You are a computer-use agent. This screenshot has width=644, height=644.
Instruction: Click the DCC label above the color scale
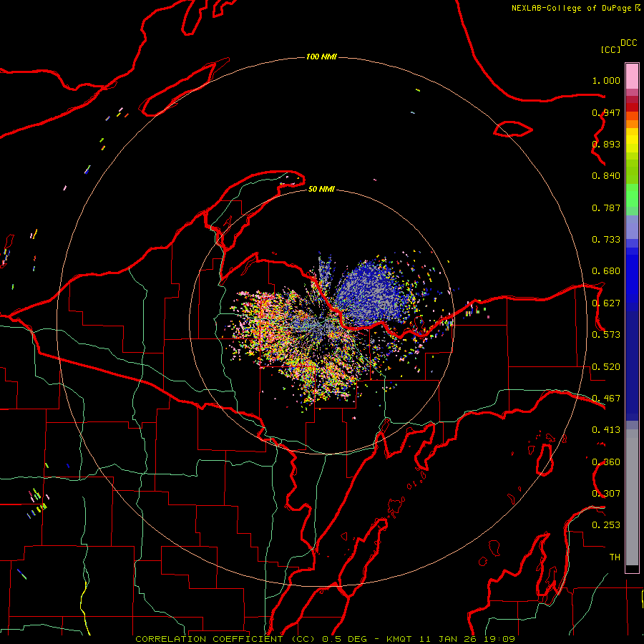(629, 43)
